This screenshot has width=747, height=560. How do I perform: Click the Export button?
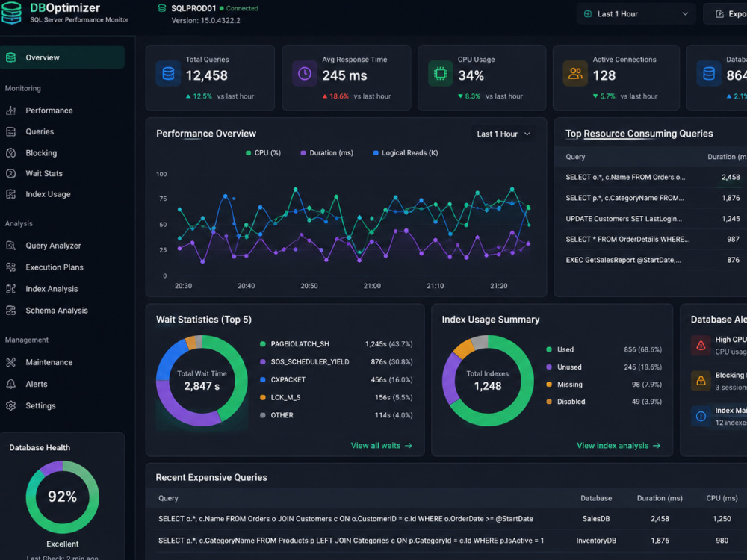725,13
